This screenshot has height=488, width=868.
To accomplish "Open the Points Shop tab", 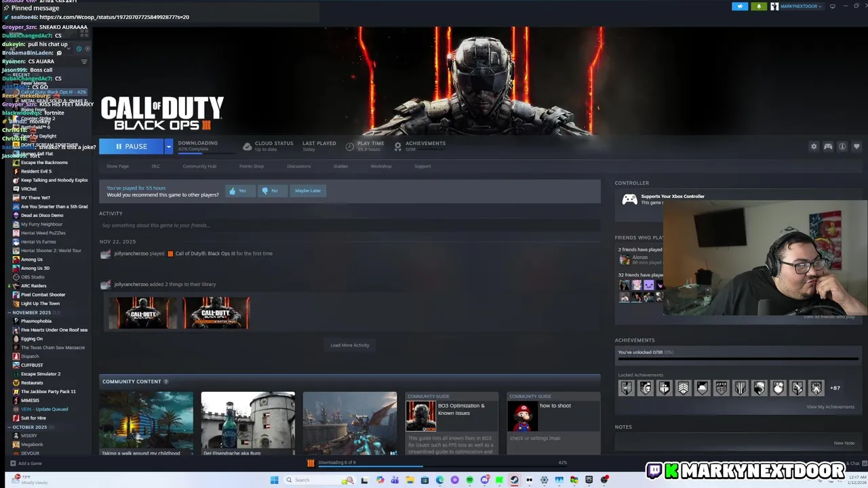I will tap(252, 166).
